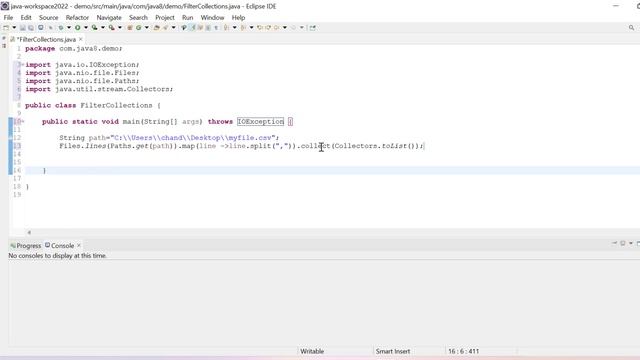This screenshot has height=360, width=640.
Task: Collapse the main method fold marker
Action: 23,121
